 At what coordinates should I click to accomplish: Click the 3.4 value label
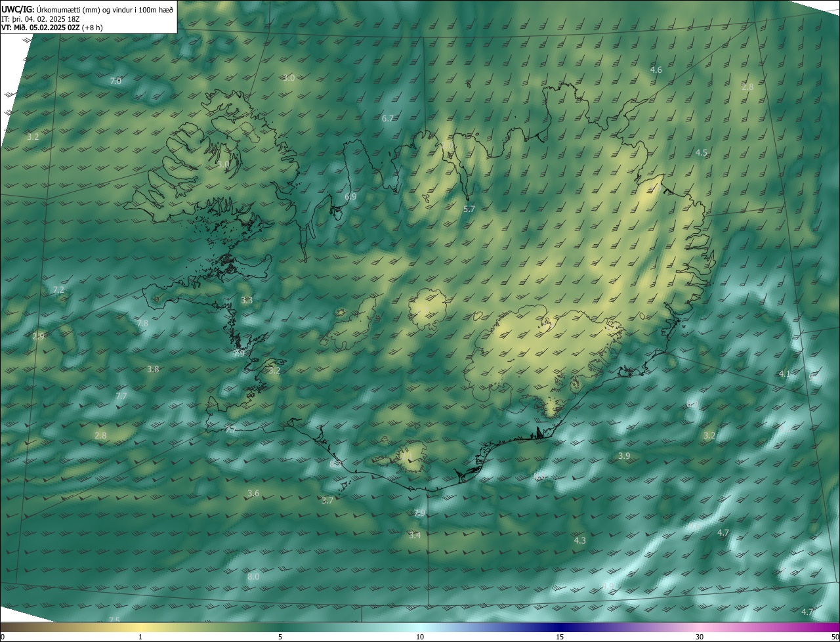click(x=415, y=536)
